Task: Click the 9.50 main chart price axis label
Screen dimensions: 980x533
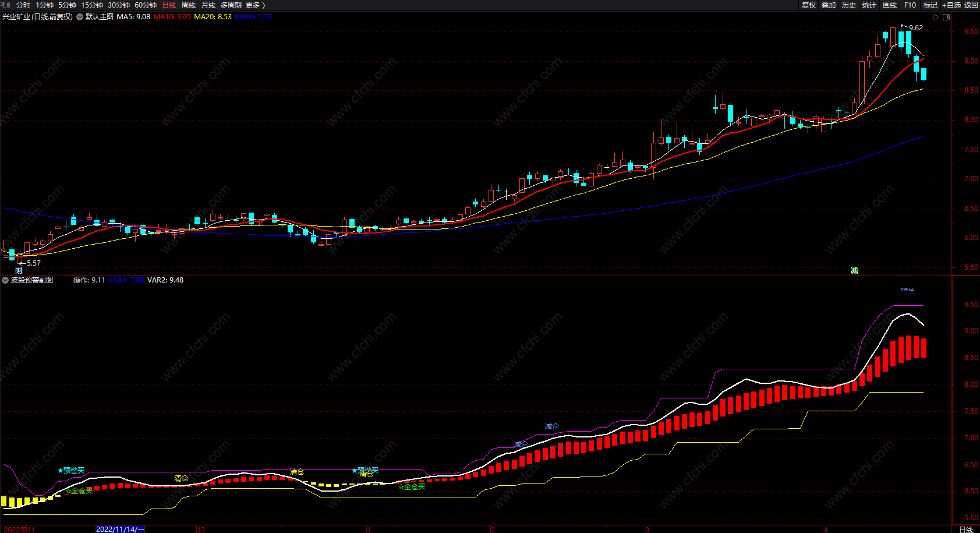Action: coord(971,31)
